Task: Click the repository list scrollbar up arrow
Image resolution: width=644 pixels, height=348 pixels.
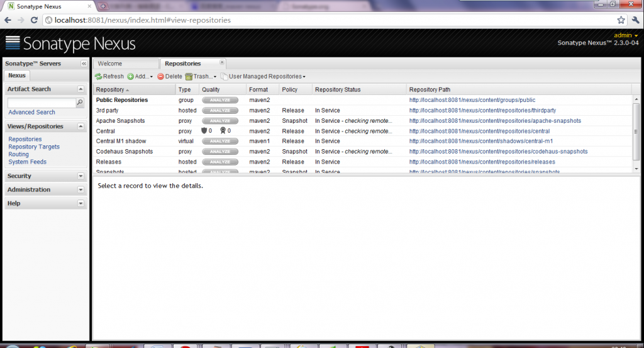Action: 636,99
